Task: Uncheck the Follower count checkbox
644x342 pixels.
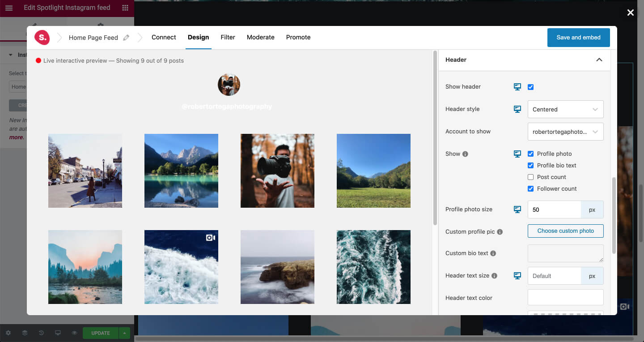Action: pyautogui.click(x=531, y=189)
